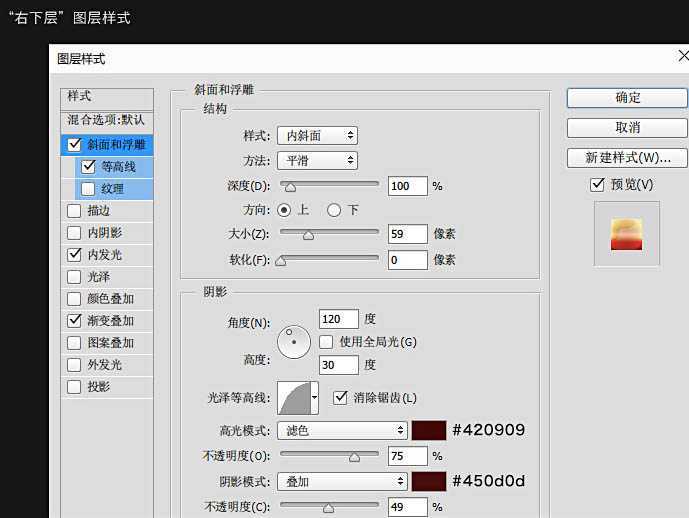689x518 pixels.
Task: Click the 高度 value field
Action: 339,365
